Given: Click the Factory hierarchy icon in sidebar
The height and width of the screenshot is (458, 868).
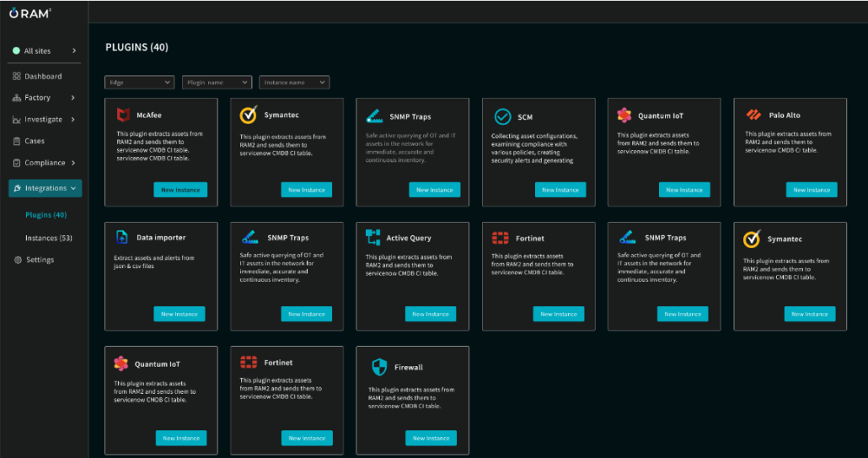Looking at the screenshot, I should [17, 98].
